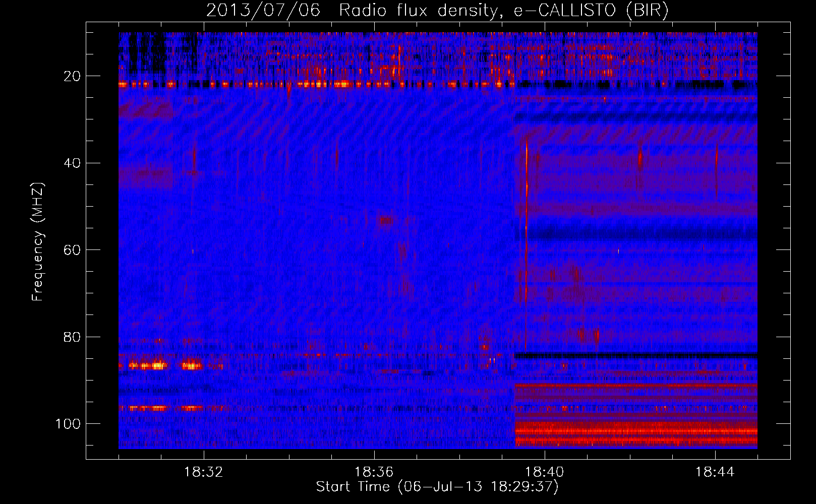Click the 'Frequency (MHZ)' axis label
Image resolution: width=816 pixels, height=504 pixels.
pos(38,242)
